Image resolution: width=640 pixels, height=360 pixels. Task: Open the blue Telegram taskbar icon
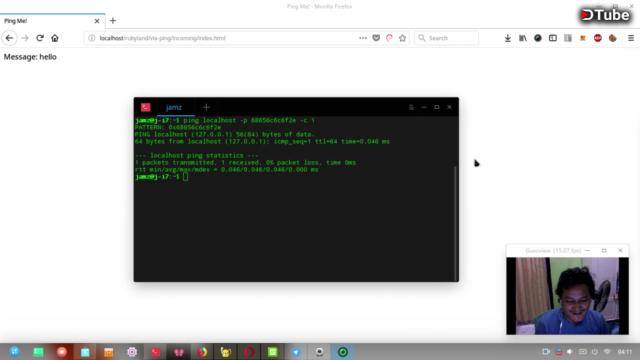296,352
